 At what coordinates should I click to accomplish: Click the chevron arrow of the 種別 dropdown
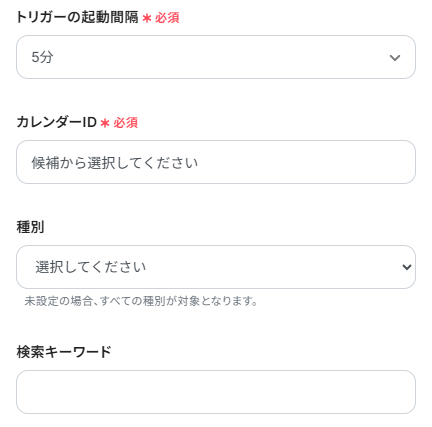406,267
